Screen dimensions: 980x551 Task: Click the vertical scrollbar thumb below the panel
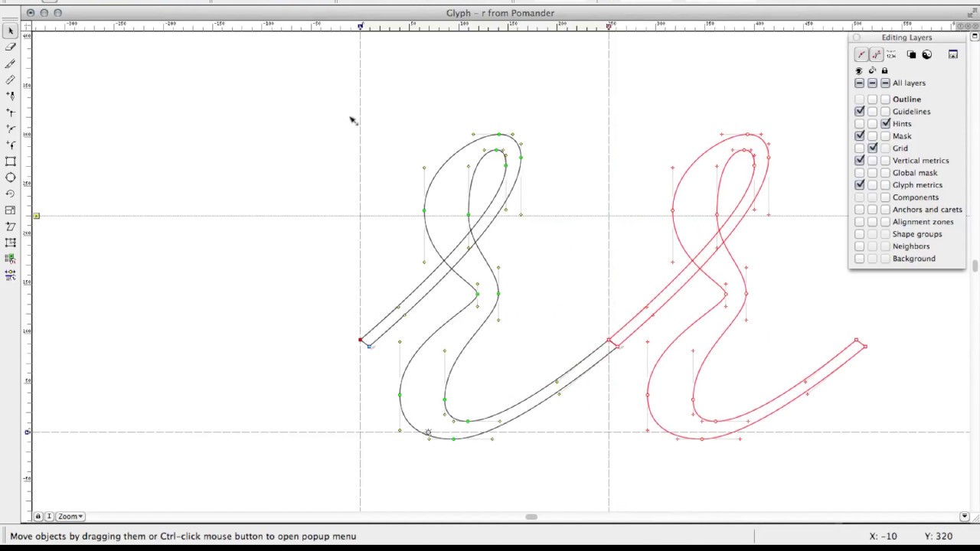(x=975, y=266)
